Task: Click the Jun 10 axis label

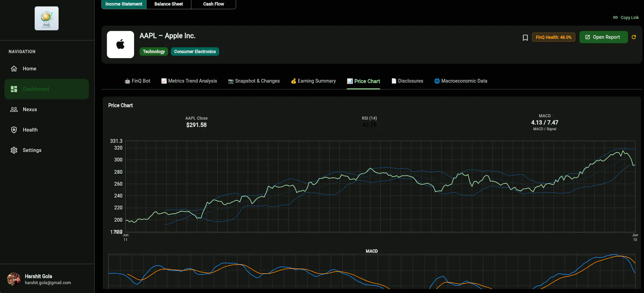Action: pyautogui.click(x=635, y=237)
